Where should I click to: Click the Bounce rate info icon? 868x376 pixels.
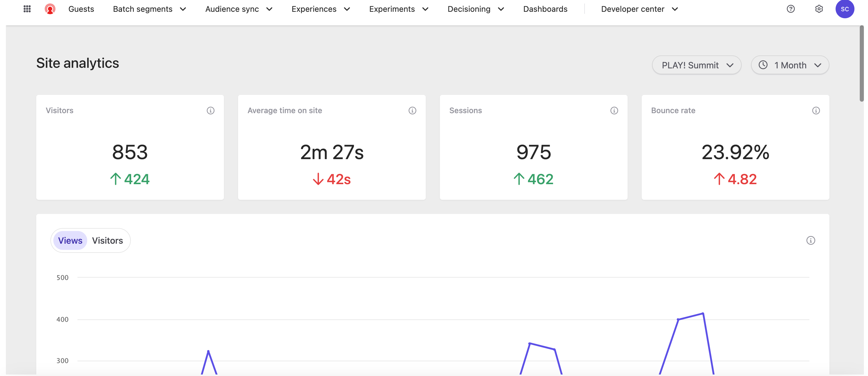pos(816,111)
